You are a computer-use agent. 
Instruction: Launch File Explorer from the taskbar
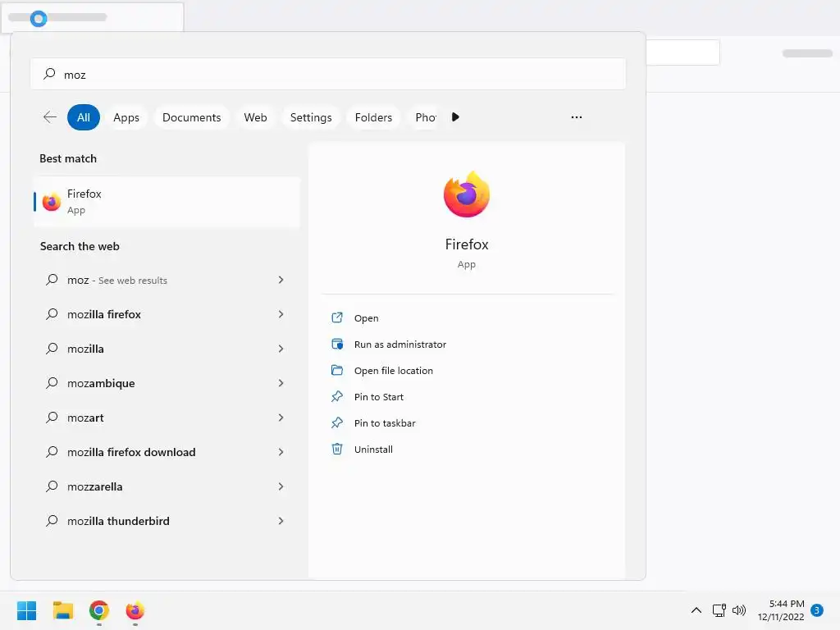[62, 610]
